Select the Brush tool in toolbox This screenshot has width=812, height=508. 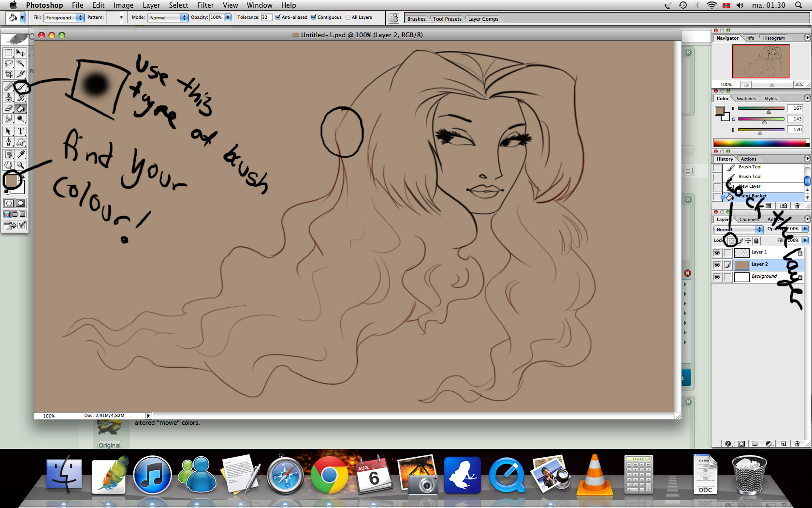(x=21, y=87)
